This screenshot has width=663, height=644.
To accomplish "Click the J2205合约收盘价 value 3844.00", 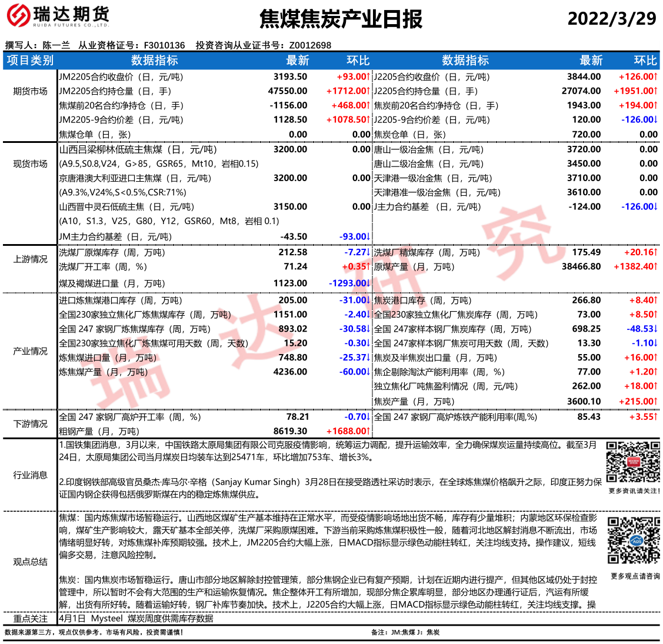I will 584,76.
